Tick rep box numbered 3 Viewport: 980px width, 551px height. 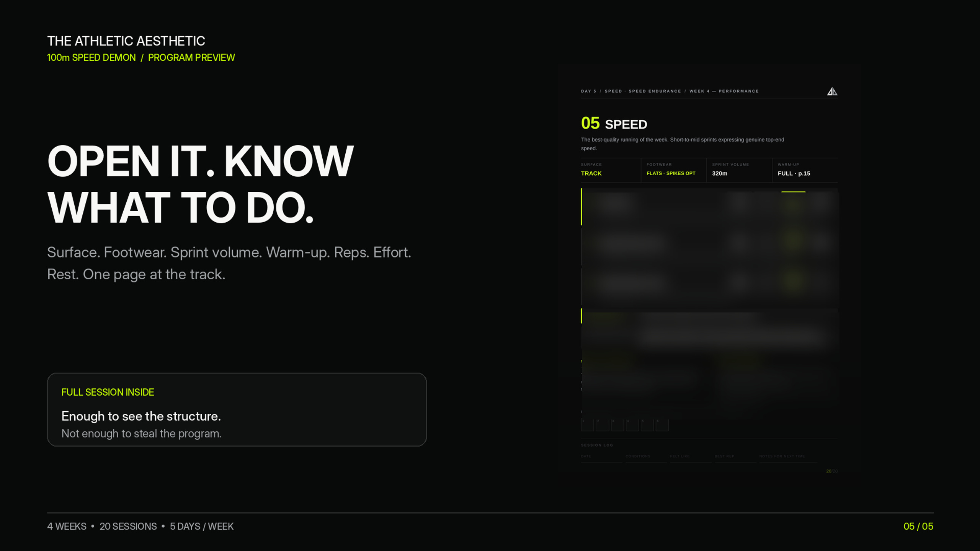point(617,425)
